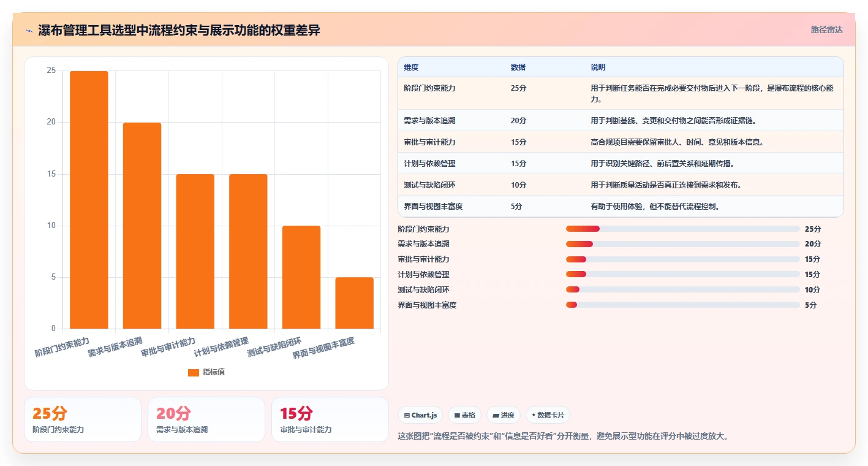
Task: Click the description starting 用于判断任务能否在完成必要交付物
Action: click(x=712, y=94)
